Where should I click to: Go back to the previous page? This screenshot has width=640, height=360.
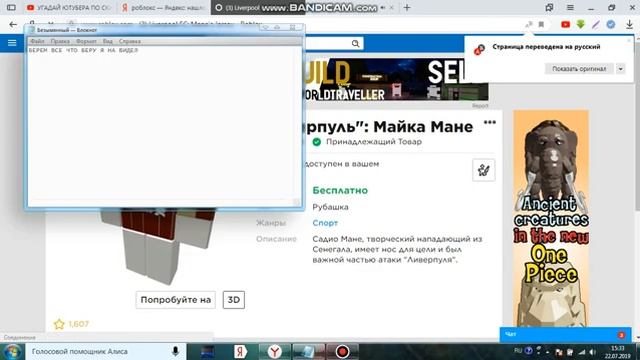[x=13, y=25]
